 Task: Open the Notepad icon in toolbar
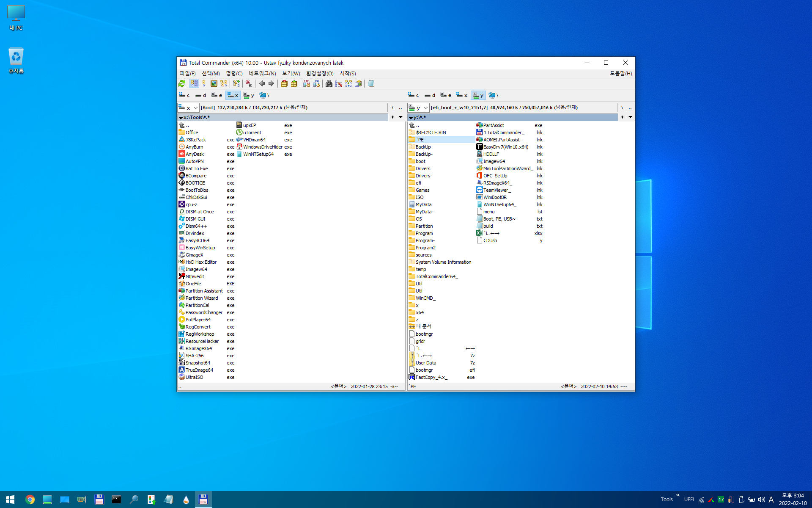point(371,84)
